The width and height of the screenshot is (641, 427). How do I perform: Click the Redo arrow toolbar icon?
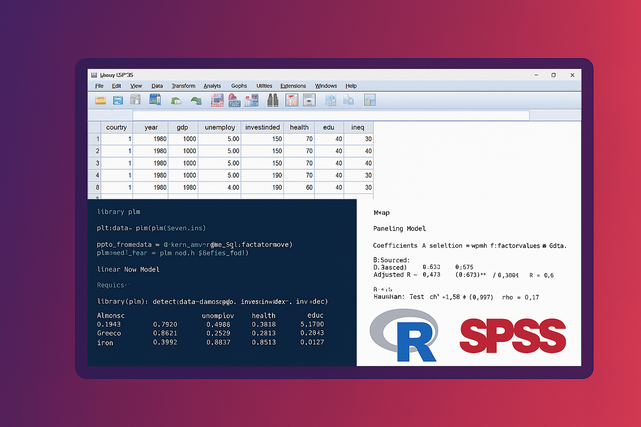pos(197,101)
